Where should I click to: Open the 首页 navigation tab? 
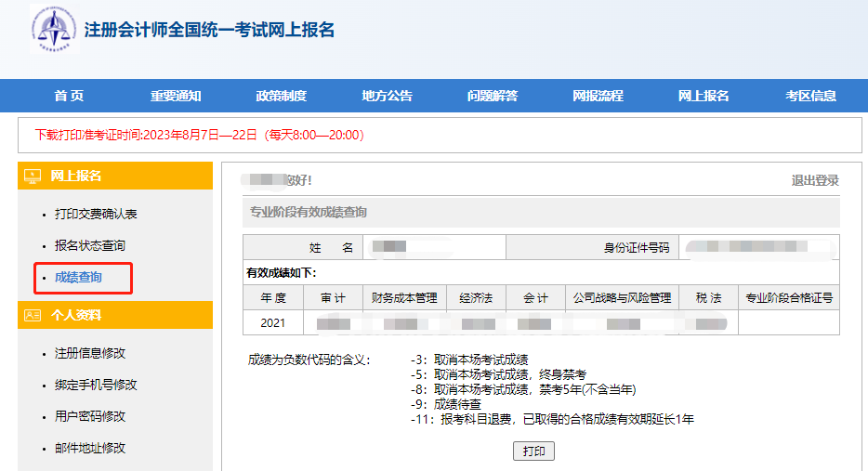pos(69,96)
